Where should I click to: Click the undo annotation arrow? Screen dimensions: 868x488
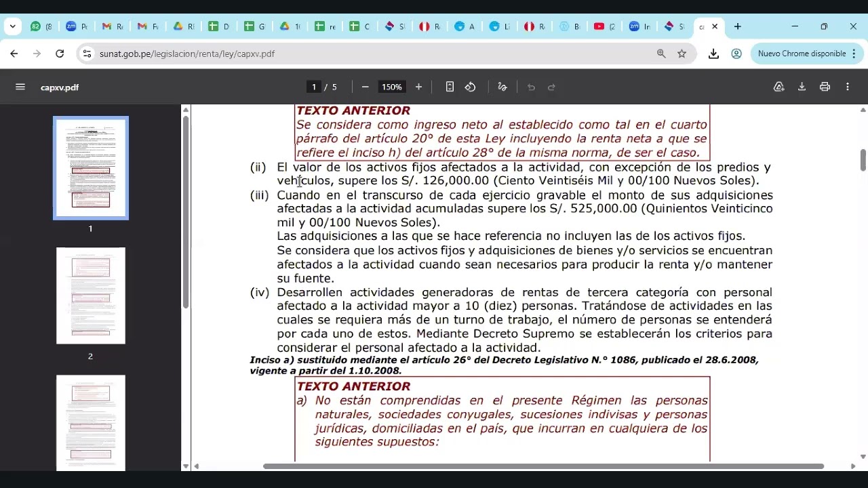[531, 87]
